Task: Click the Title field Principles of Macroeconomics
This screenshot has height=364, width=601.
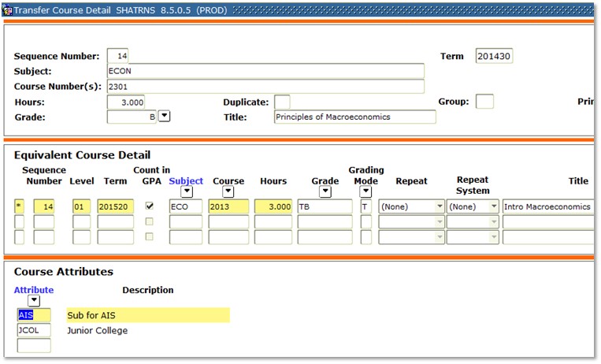Action: click(354, 117)
